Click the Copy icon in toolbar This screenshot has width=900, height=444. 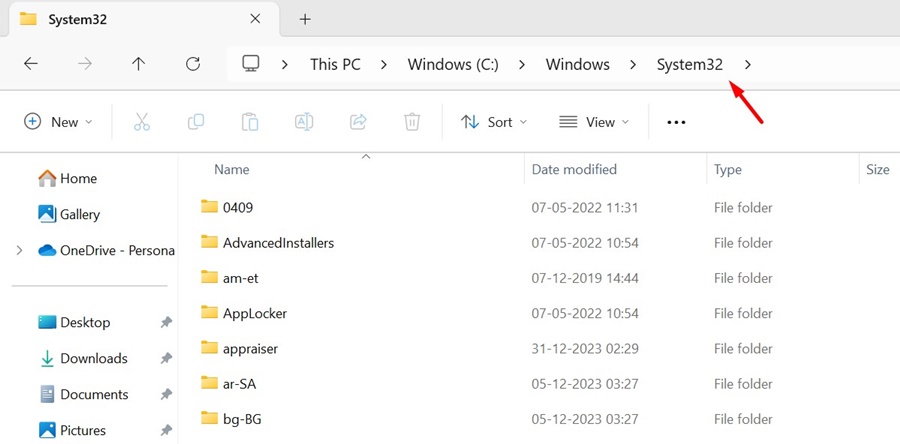click(196, 122)
